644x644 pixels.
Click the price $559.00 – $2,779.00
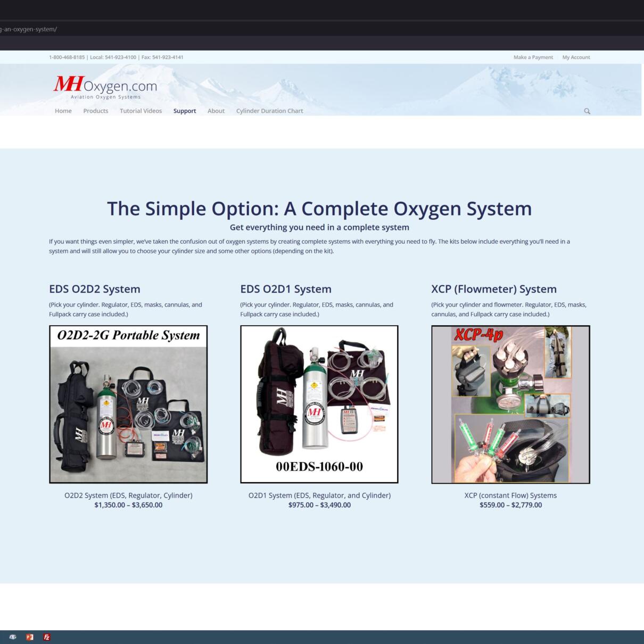click(x=510, y=505)
